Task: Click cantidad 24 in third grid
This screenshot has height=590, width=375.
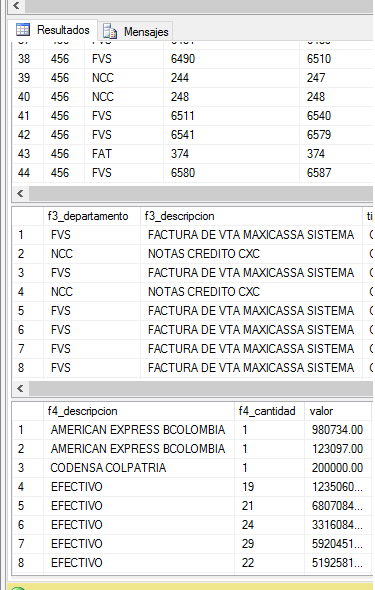Action: tap(270, 525)
